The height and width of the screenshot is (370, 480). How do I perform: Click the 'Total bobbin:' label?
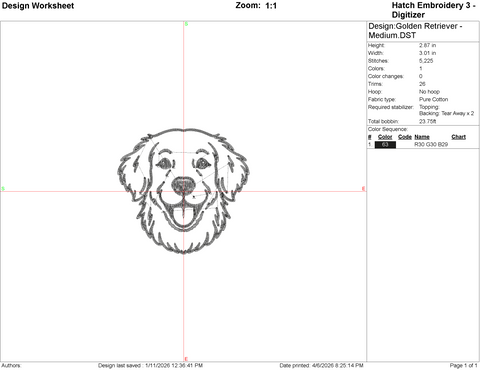383,121
